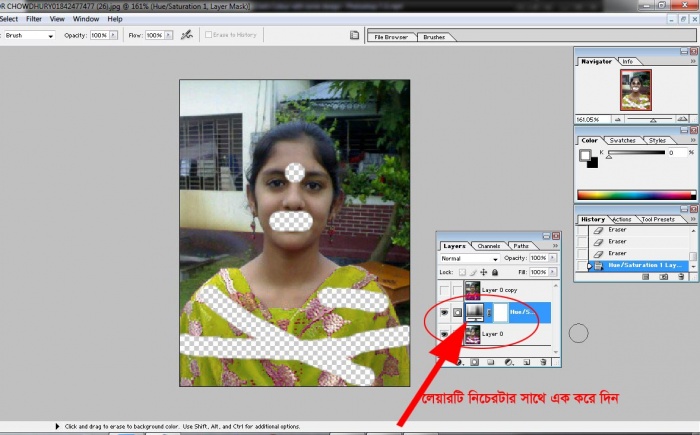Click the foreground color swatch

coord(585,155)
